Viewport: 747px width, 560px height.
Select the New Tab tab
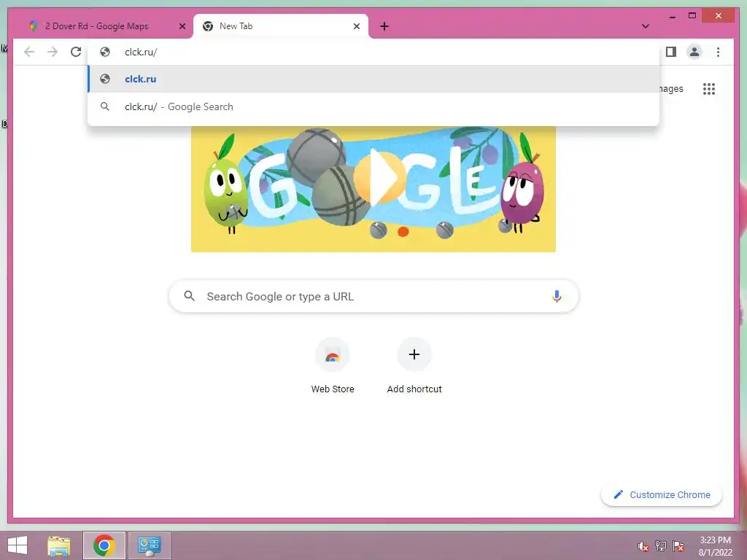click(280, 26)
